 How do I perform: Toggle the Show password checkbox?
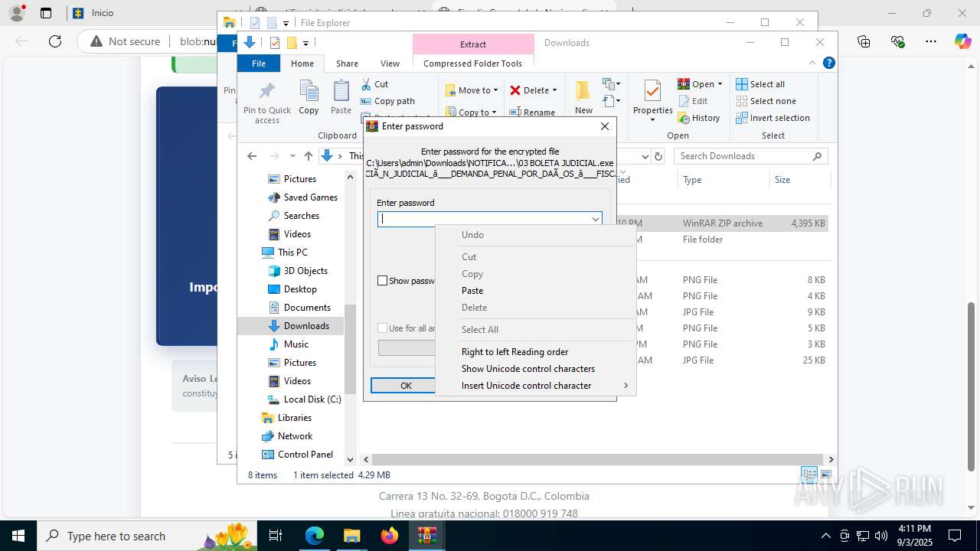382,281
